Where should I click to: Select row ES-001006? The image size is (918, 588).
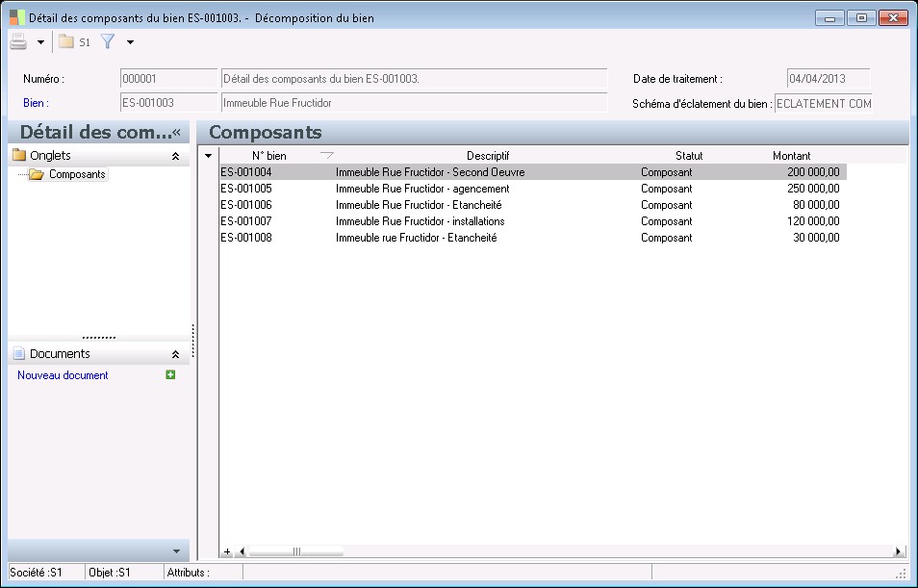click(533, 205)
